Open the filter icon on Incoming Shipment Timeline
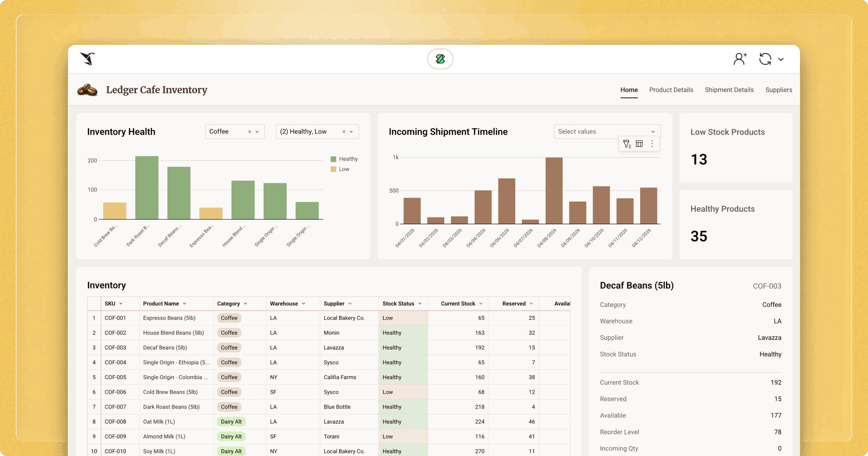Screen dimensions: 868x456 627,144
